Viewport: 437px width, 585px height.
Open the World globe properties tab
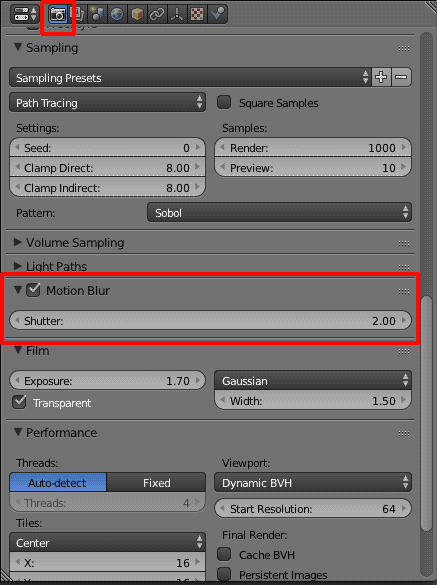coord(117,14)
